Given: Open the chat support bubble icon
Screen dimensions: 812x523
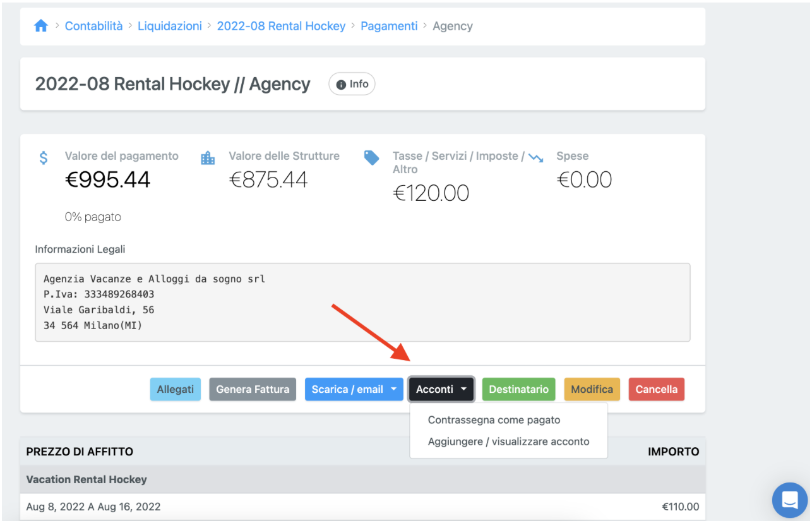Looking at the screenshot, I should coord(790,500).
